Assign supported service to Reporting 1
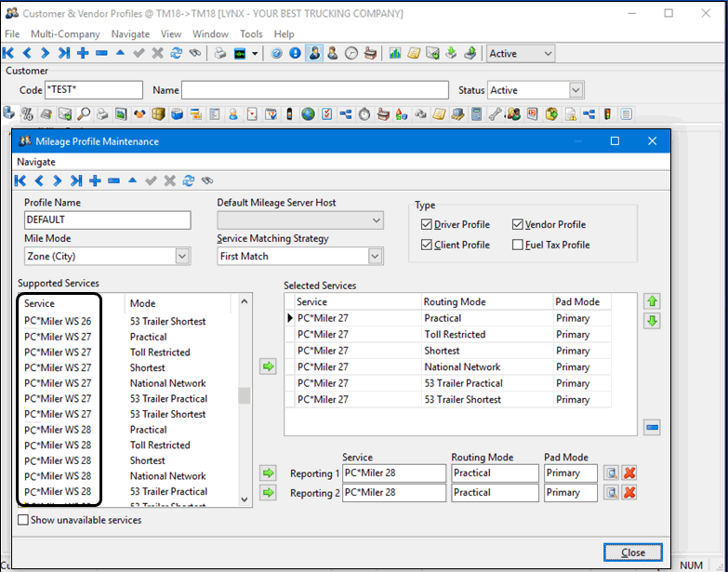 (x=269, y=473)
